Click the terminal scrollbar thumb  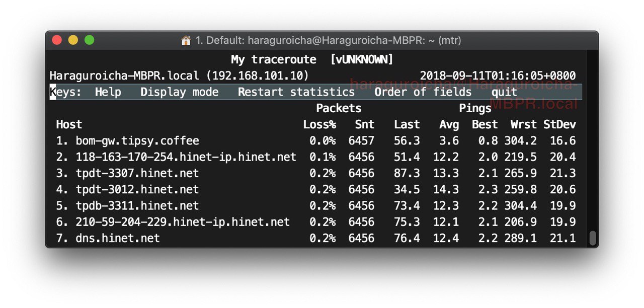(x=593, y=238)
